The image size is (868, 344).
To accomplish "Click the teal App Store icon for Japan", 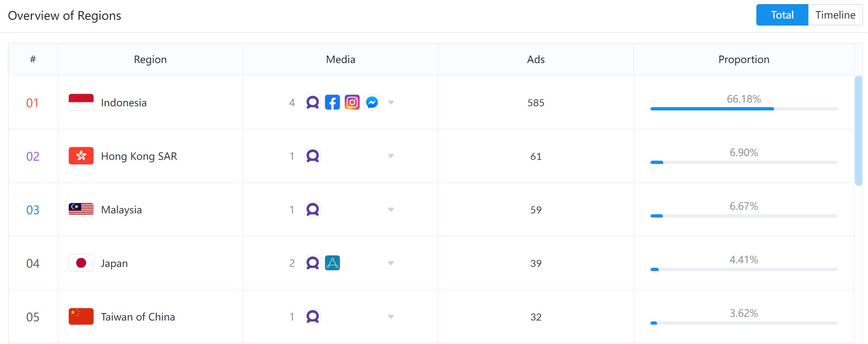I will tap(332, 263).
